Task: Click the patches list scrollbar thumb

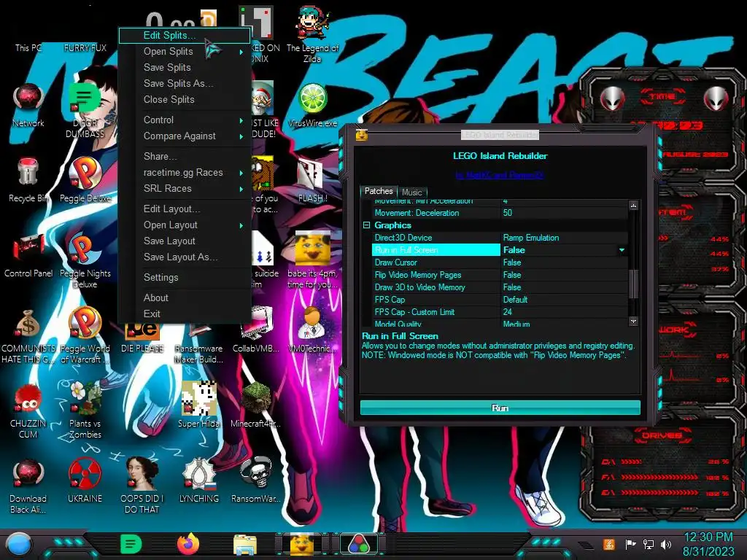Action: click(x=633, y=284)
